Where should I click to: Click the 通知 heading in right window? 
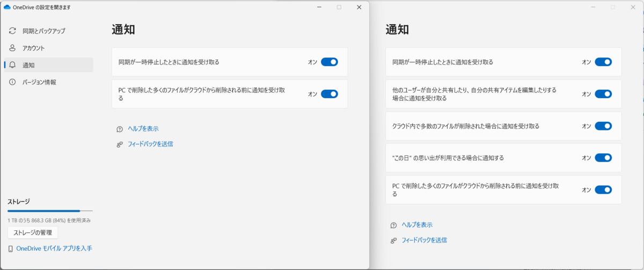coord(397,30)
